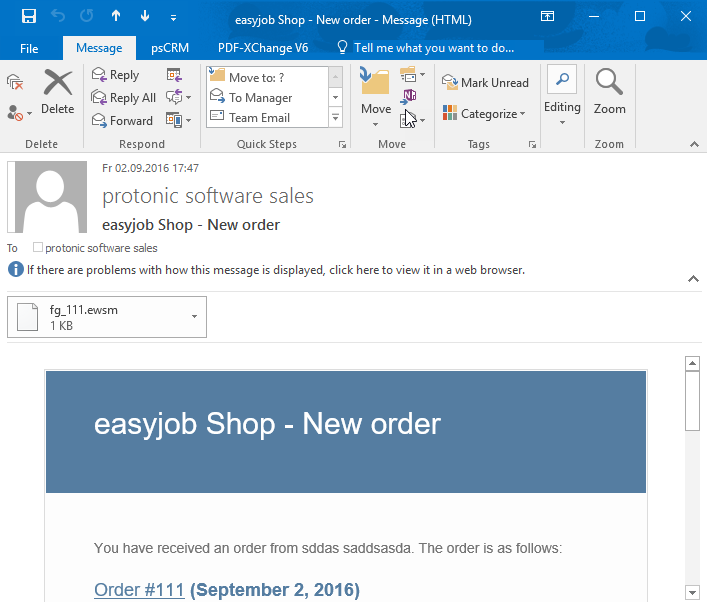The height and width of the screenshot is (609, 707).
Task: Open the Order #111 link
Action: tap(139, 590)
